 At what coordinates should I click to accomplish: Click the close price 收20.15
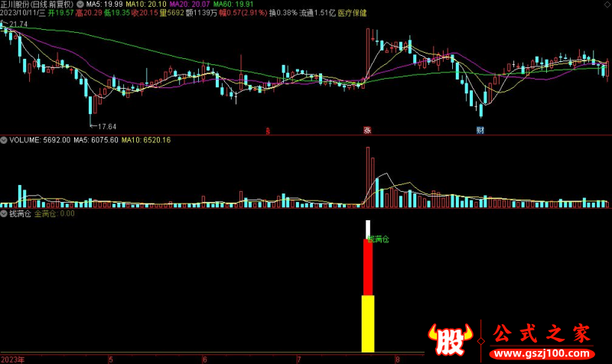[145, 13]
